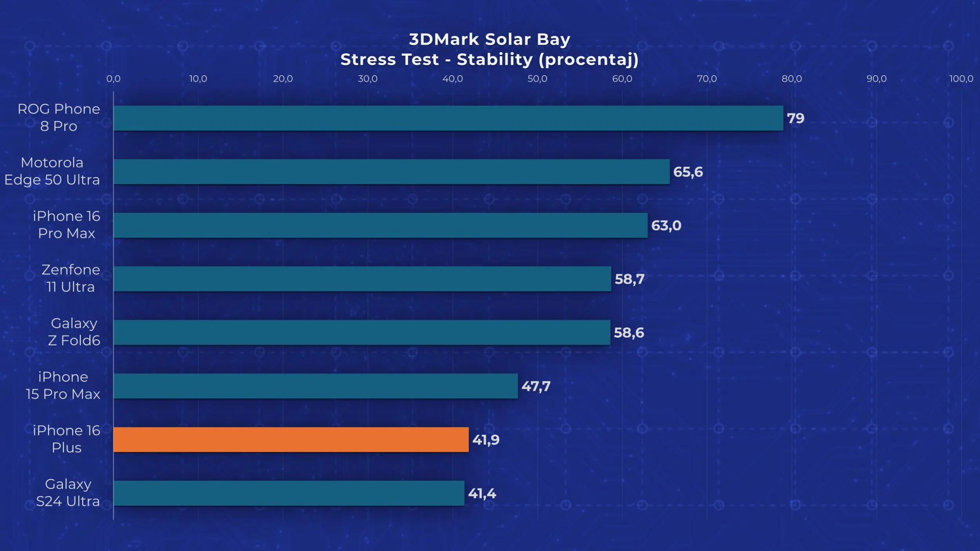Click the subtitle "Stress Test - Stability (procentaj)"
Screen dimensions: 980x551
490,60
